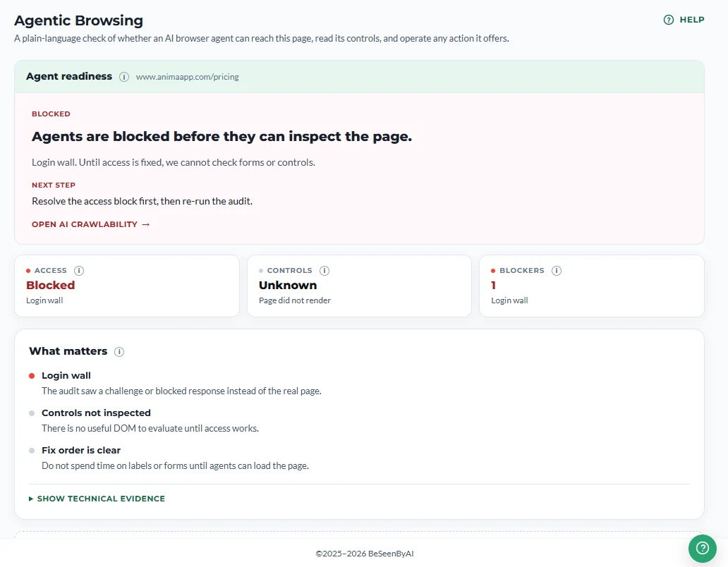Show info for Agent readiness
The height and width of the screenshot is (567, 728).
(x=124, y=77)
